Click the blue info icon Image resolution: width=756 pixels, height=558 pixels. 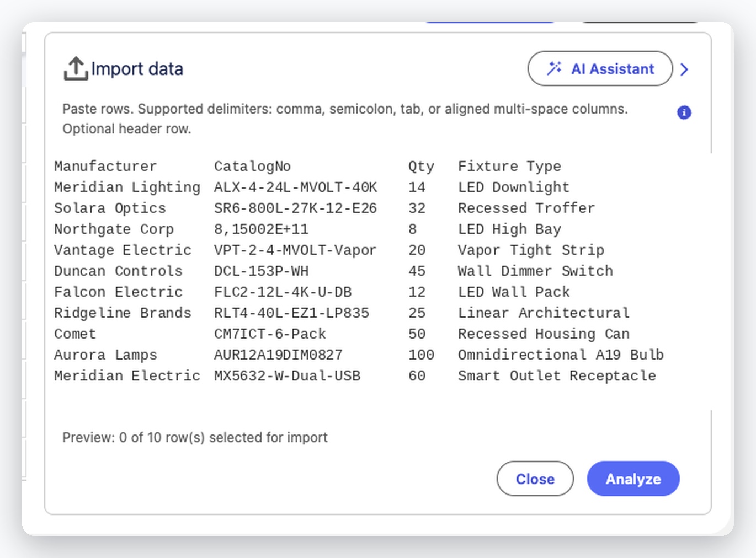pos(684,112)
